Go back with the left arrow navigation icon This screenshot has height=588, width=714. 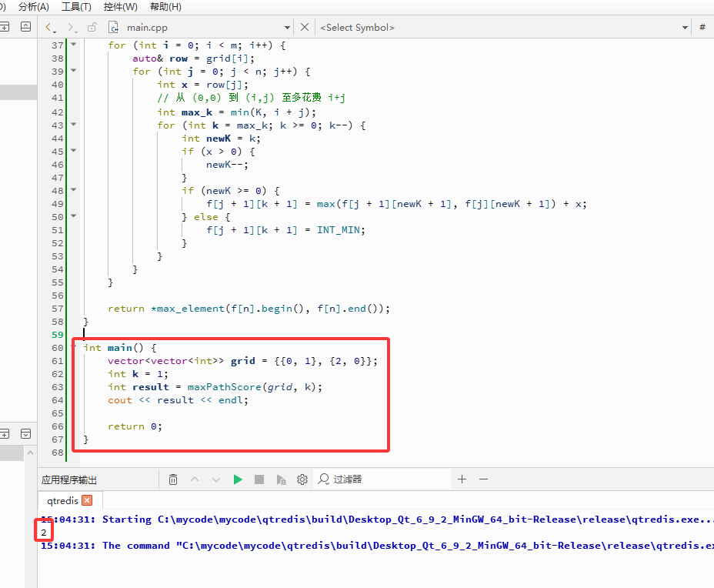(x=50, y=28)
